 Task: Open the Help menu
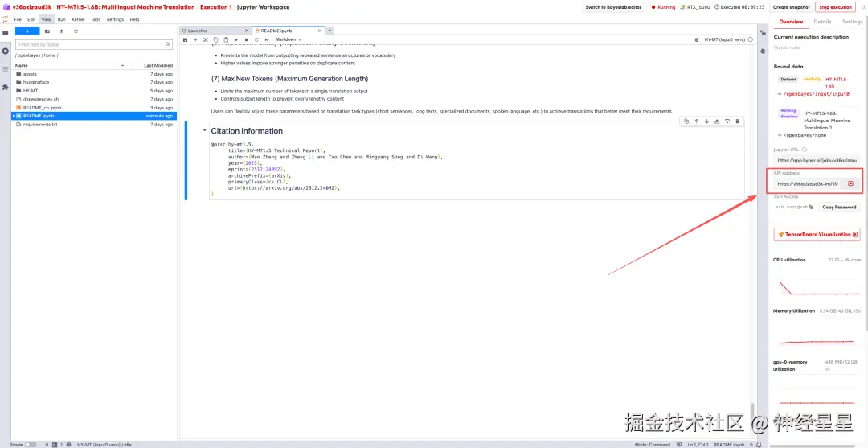coord(134,19)
